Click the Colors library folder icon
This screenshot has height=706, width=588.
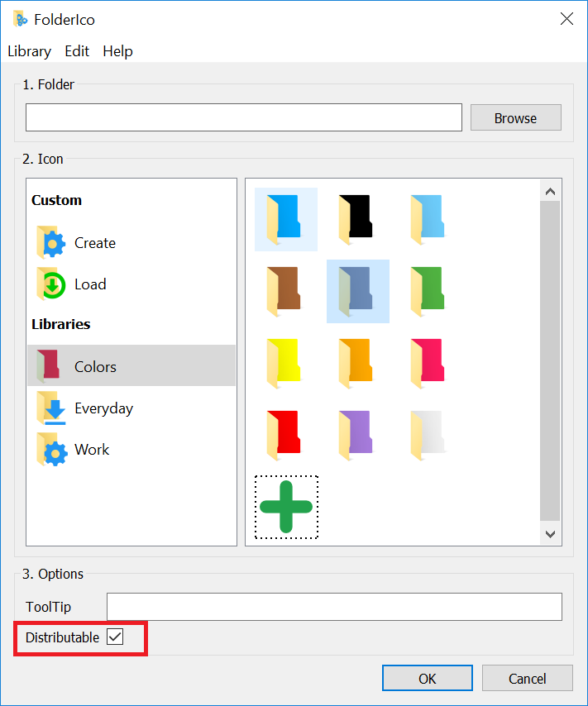(48, 365)
